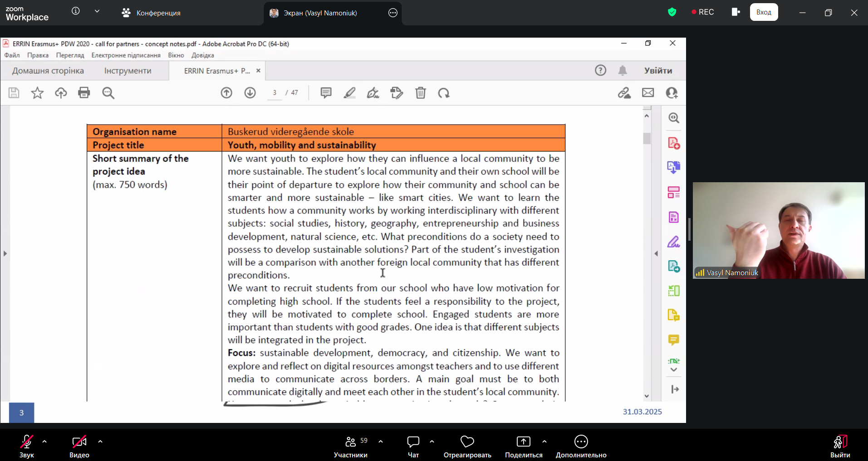Collapse right tools pane arrow
The height and width of the screenshot is (461, 868).
pos(656,253)
